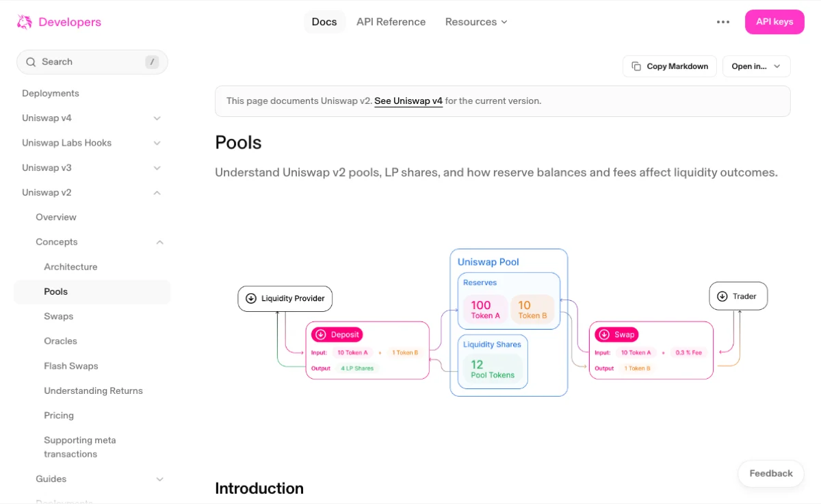The image size is (821, 504).
Task: Open the Oracles page
Action: click(x=61, y=341)
